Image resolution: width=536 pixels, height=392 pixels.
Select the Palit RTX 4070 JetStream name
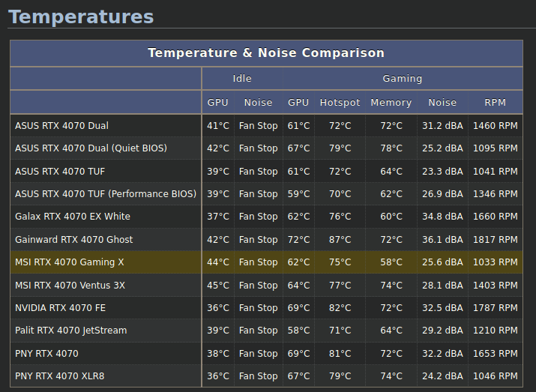tap(70, 331)
